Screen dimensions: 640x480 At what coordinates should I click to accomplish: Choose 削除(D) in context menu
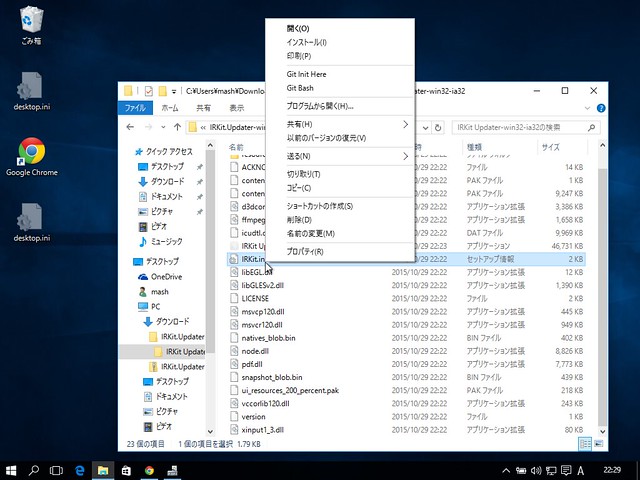coord(340,220)
